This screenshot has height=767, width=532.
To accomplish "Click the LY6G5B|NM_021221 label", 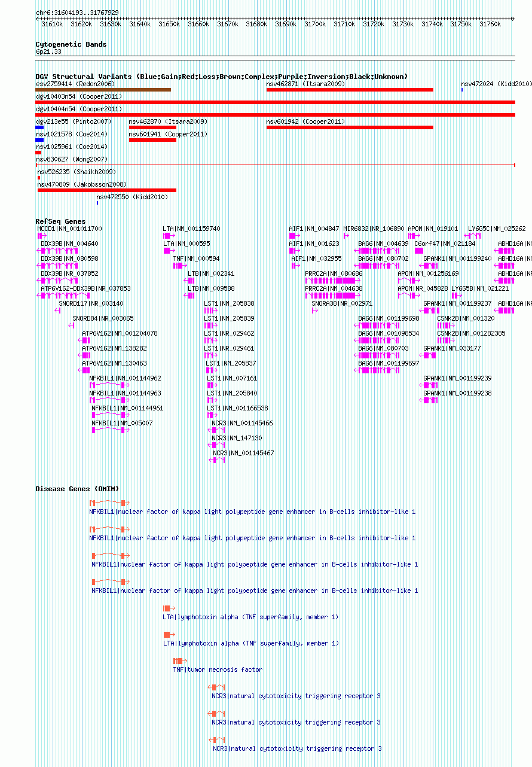I will pos(481,288).
